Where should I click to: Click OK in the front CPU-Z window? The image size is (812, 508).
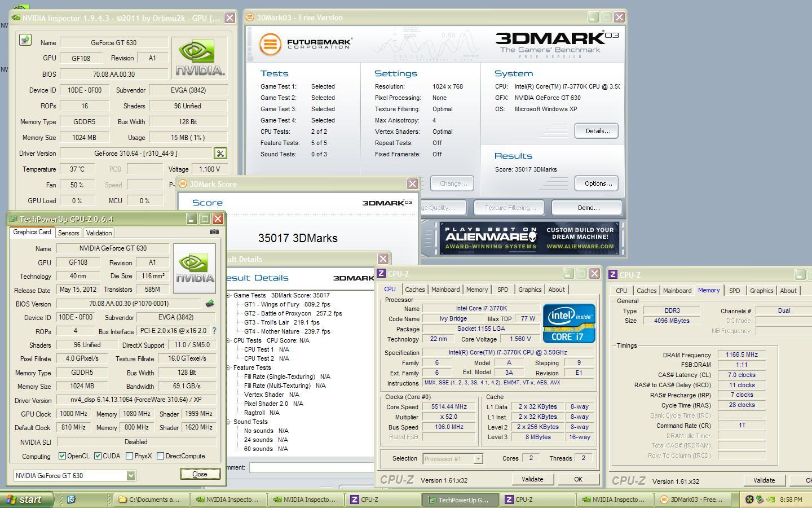[x=578, y=479]
